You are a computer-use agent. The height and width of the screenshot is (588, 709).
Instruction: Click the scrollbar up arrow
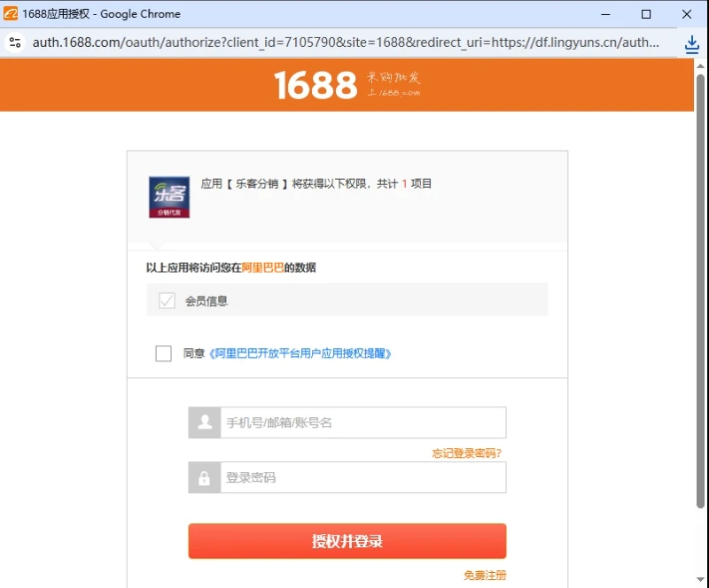(700, 66)
